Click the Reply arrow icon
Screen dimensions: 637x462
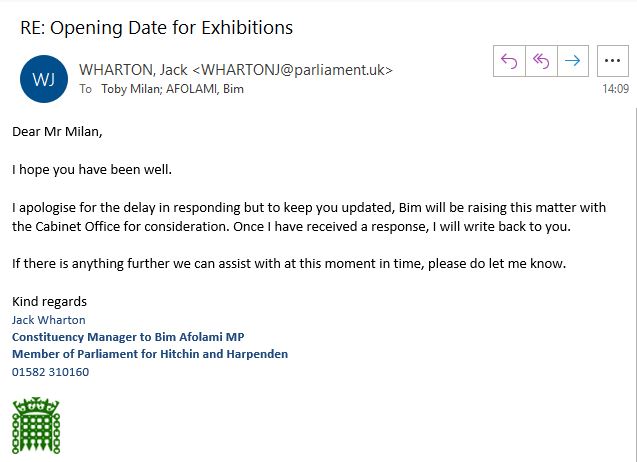pyautogui.click(x=509, y=61)
